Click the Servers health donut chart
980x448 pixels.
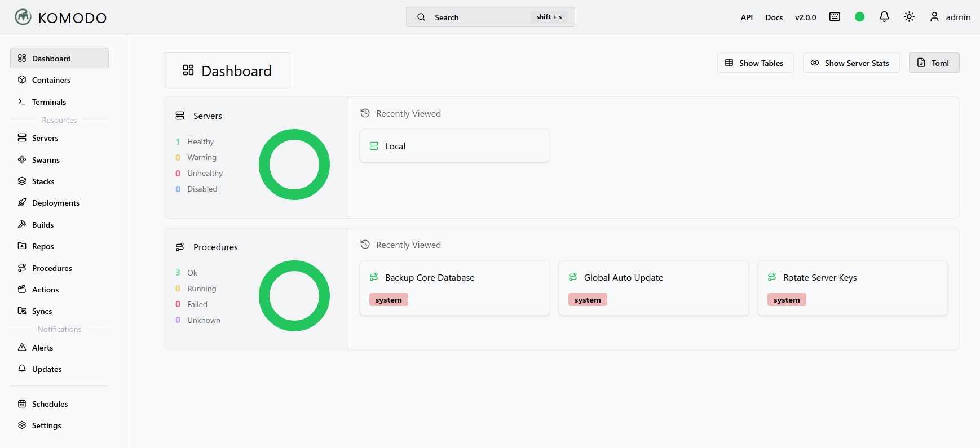tap(294, 165)
